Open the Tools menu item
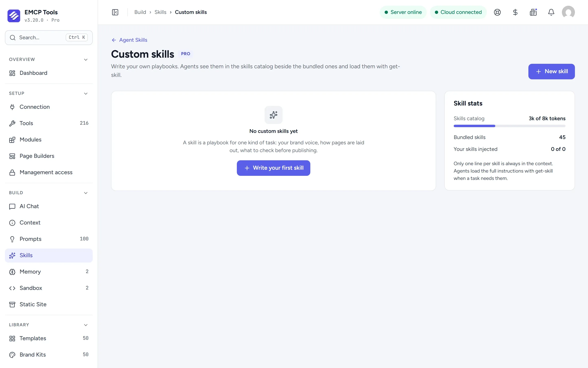 49,123
